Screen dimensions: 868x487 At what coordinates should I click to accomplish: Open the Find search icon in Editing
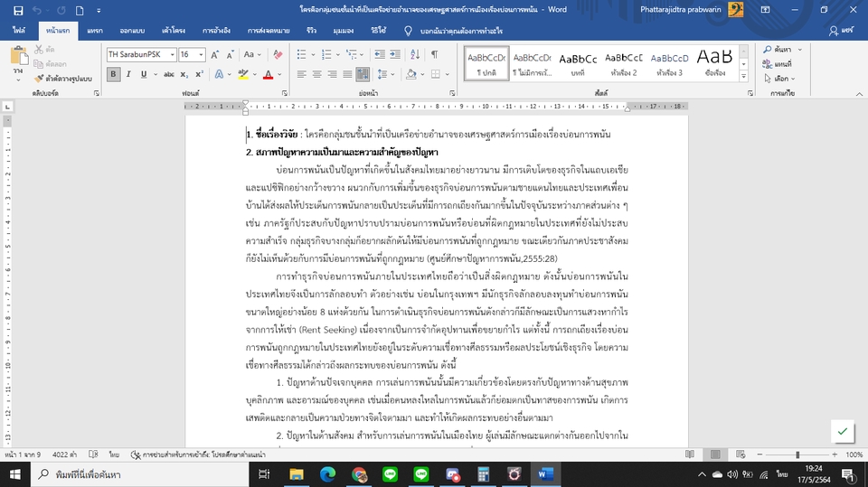[768, 50]
